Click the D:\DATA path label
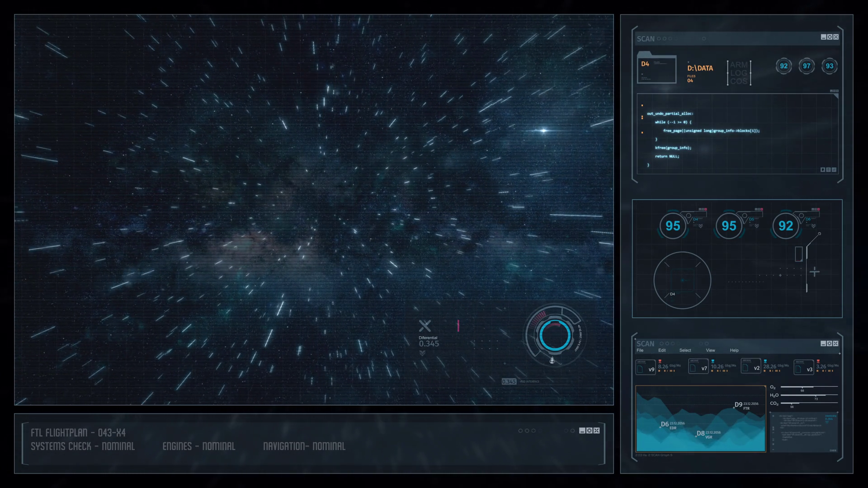The image size is (868, 488). point(700,68)
